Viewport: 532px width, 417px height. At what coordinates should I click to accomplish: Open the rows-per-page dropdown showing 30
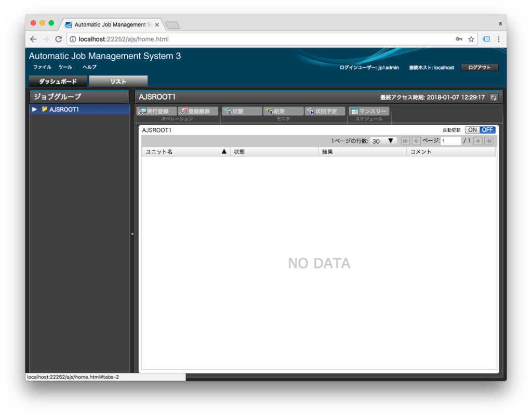coord(391,140)
